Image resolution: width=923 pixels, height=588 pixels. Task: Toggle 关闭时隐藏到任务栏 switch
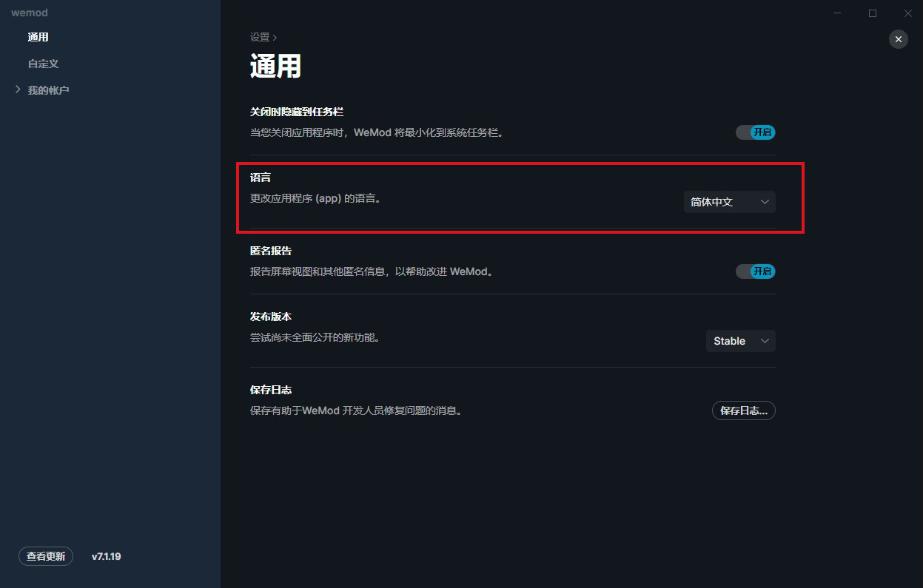click(x=755, y=132)
